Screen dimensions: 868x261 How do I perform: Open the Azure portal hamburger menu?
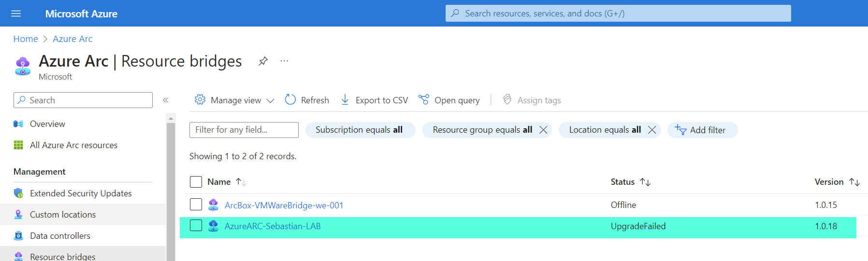16,14
